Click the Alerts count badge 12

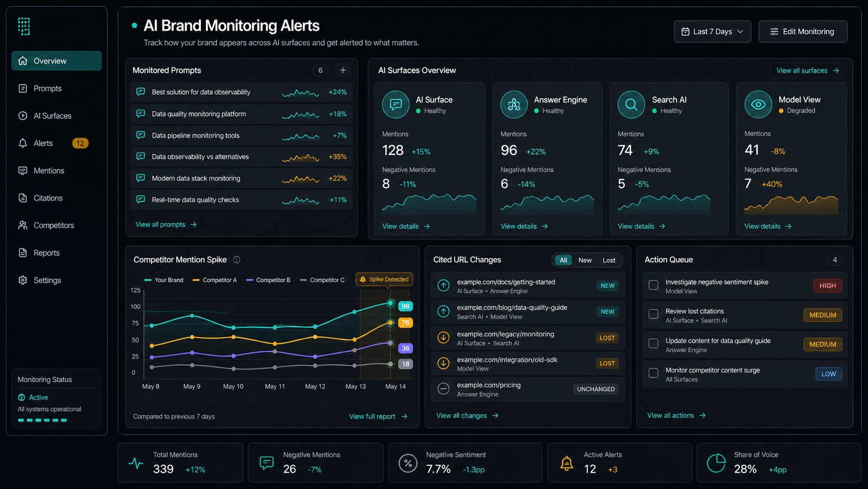point(80,143)
